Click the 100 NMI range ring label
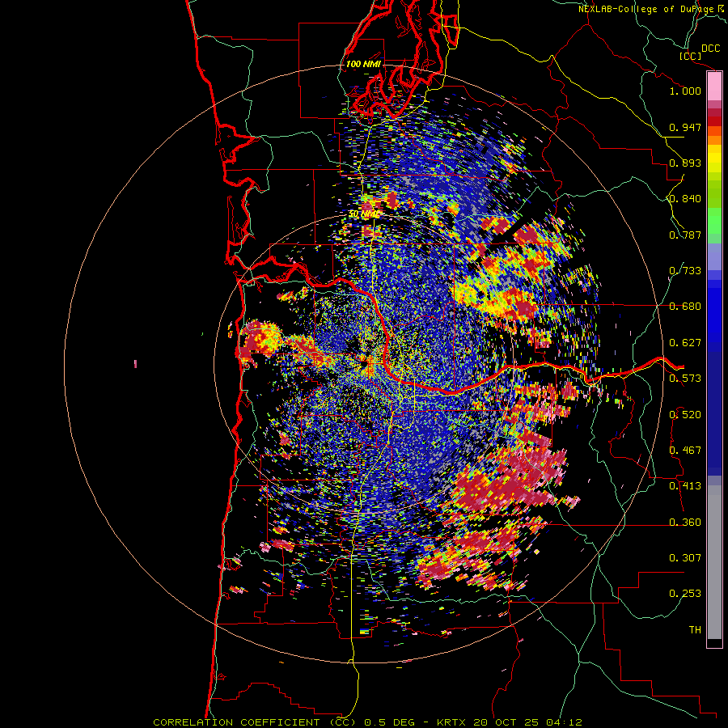The width and height of the screenshot is (728, 728). (363, 64)
